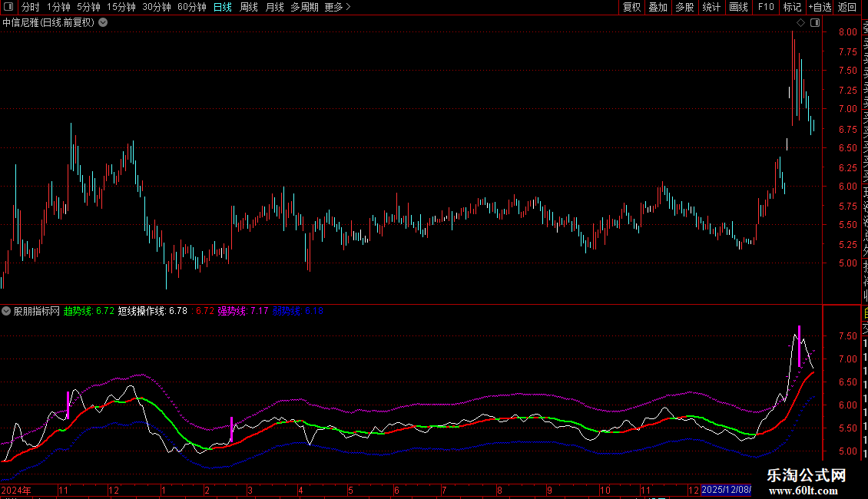Open the 统计 statistics tool
The image size is (868, 499).
coord(711,7)
